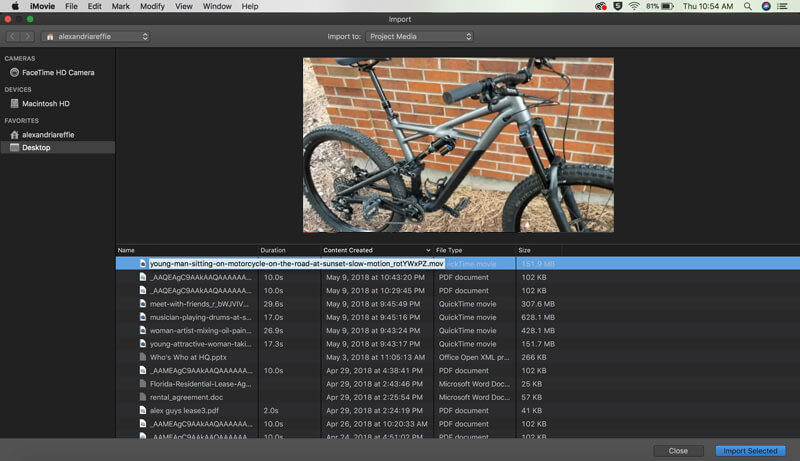Click the bicycle video preview
800x461 pixels.
(x=458, y=145)
